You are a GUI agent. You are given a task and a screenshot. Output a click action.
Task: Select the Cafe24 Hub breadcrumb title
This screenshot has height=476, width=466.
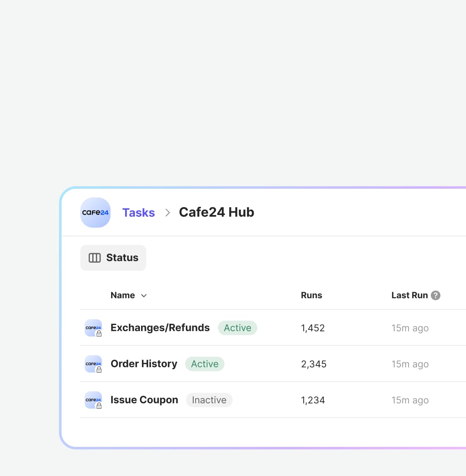[216, 212]
